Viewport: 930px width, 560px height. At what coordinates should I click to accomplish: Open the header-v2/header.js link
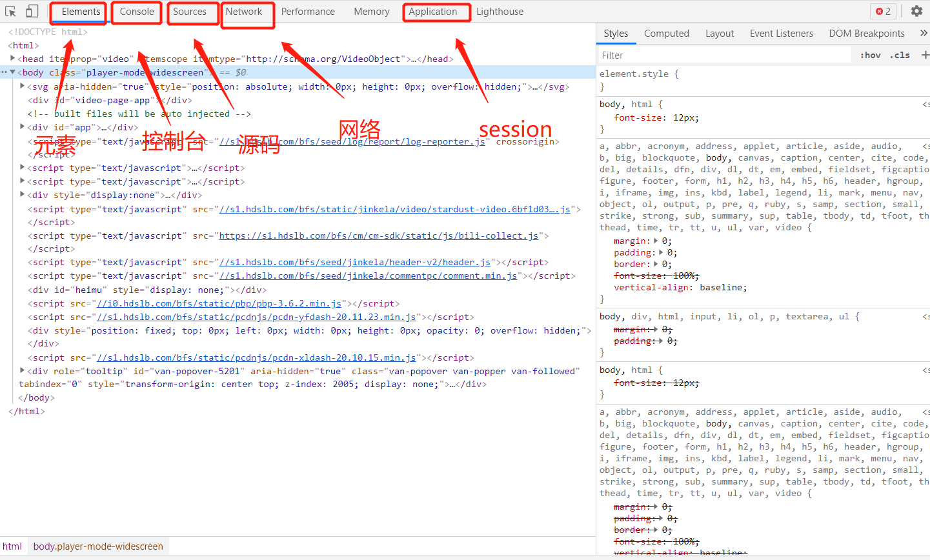point(355,262)
